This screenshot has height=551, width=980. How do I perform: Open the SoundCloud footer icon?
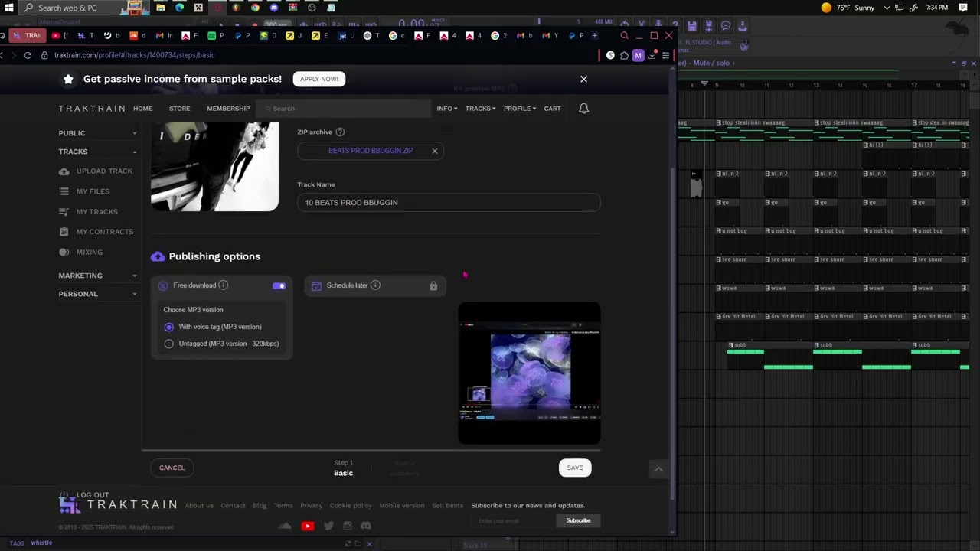[285, 526]
